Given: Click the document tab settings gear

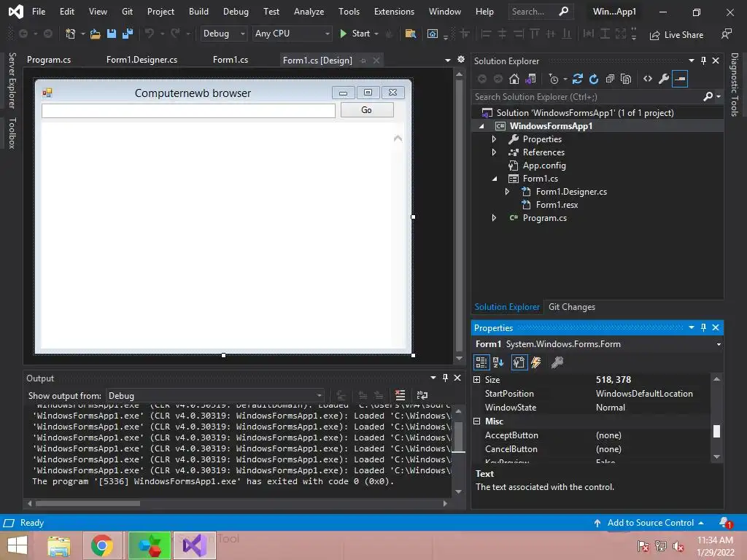Looking at the screenshot, I should 461,60.
